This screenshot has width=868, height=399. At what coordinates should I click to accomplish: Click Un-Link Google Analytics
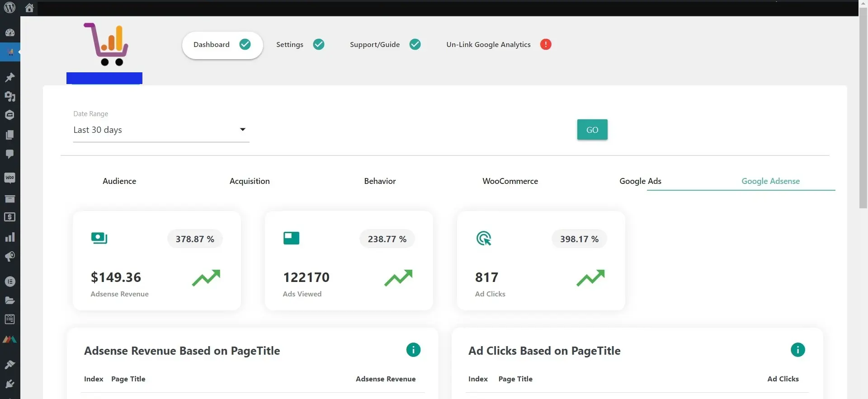click(488, 45)
